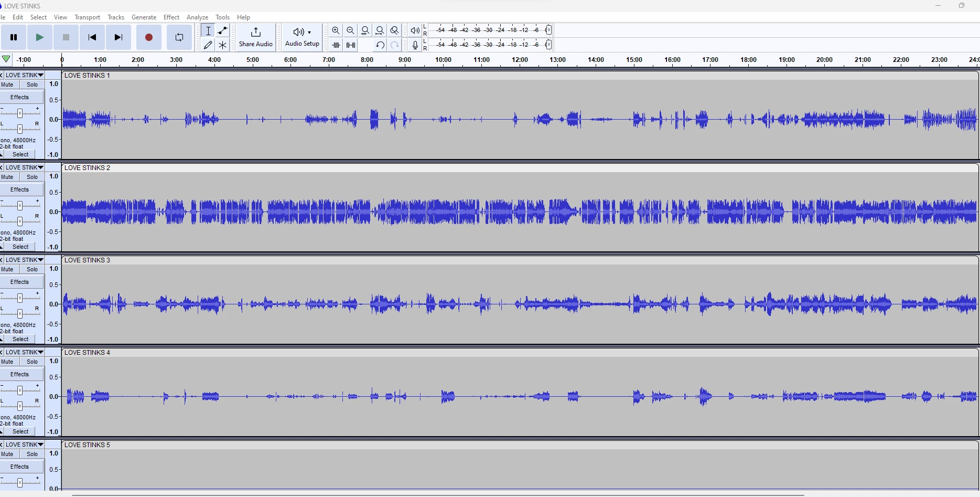Click the Zoom Toggle icon

pos(395,30)
